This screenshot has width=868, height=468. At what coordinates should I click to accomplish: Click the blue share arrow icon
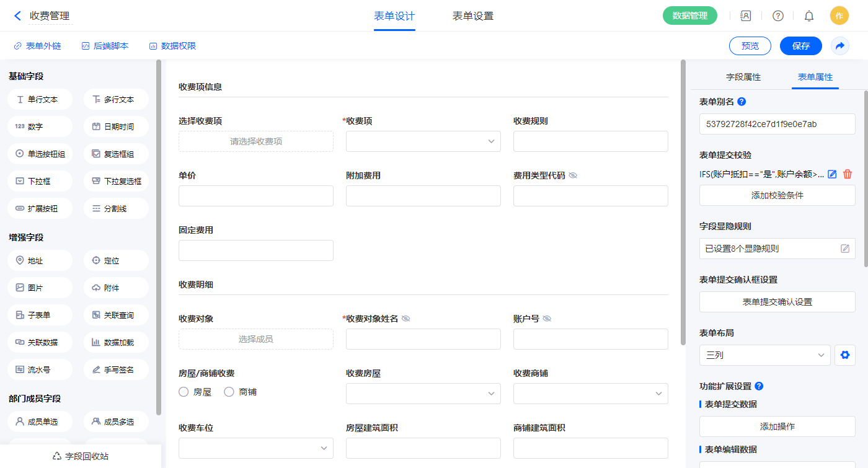[x=839, y=46]
